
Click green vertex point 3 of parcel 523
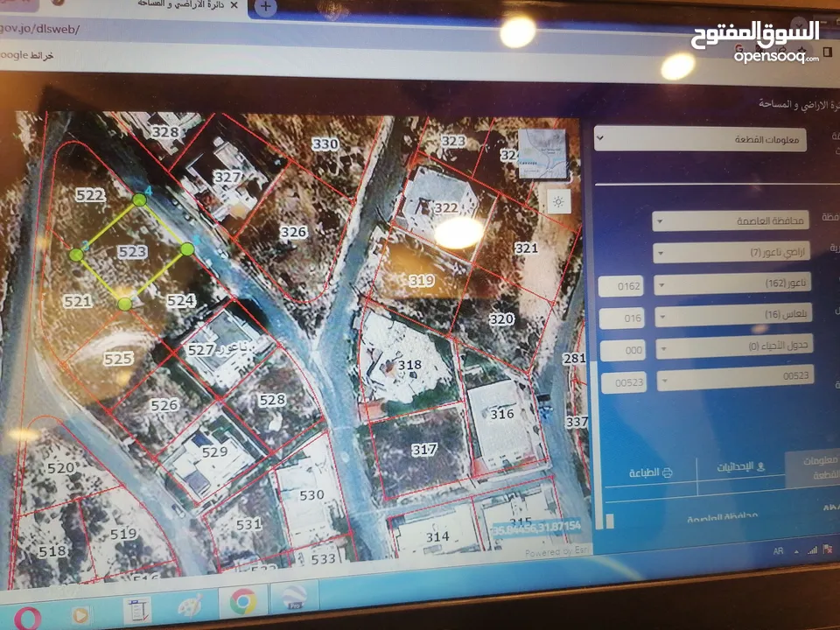[x=77, y=255]
